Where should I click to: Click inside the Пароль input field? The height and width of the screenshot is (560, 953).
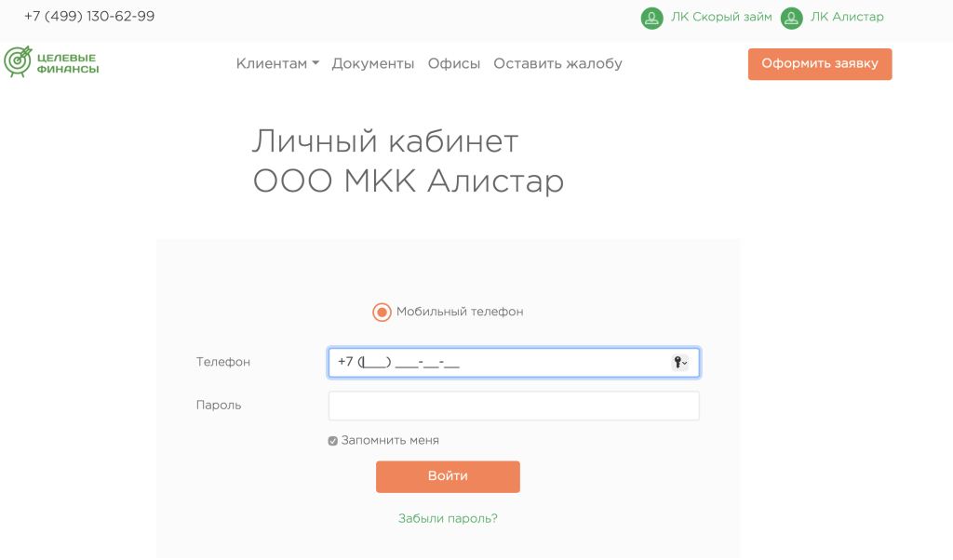coord(513,406)
